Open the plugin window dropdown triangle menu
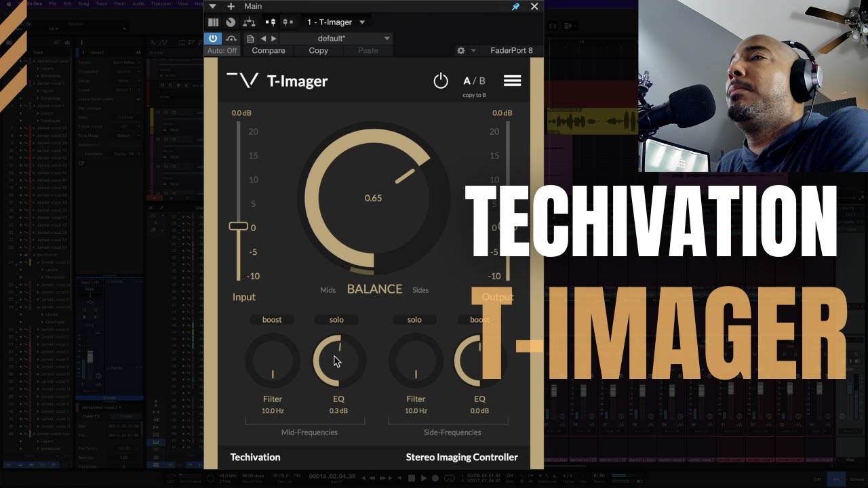Image resolution: width=868 pixels, height=488 pixels. pos(212,6)
